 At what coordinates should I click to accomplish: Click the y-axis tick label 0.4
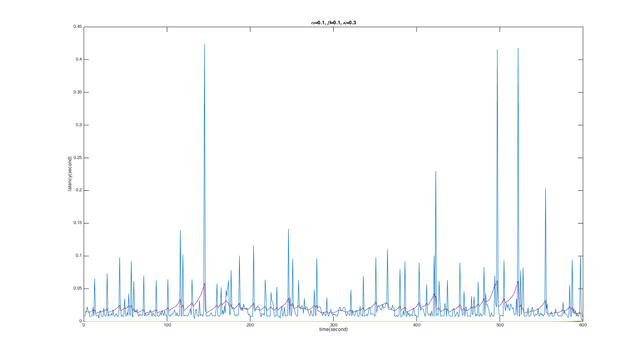tap(78, 59)
